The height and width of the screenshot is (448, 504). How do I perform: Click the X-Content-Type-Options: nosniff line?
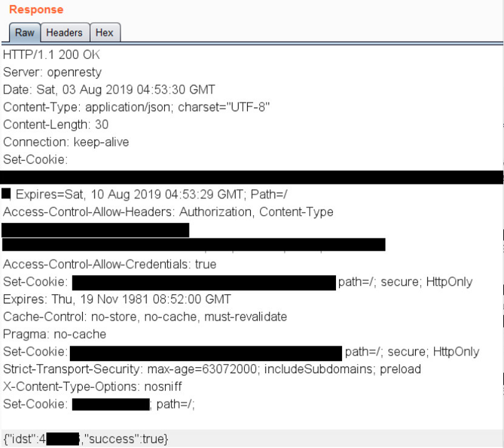pyautogui.click(x=92, y=387)
